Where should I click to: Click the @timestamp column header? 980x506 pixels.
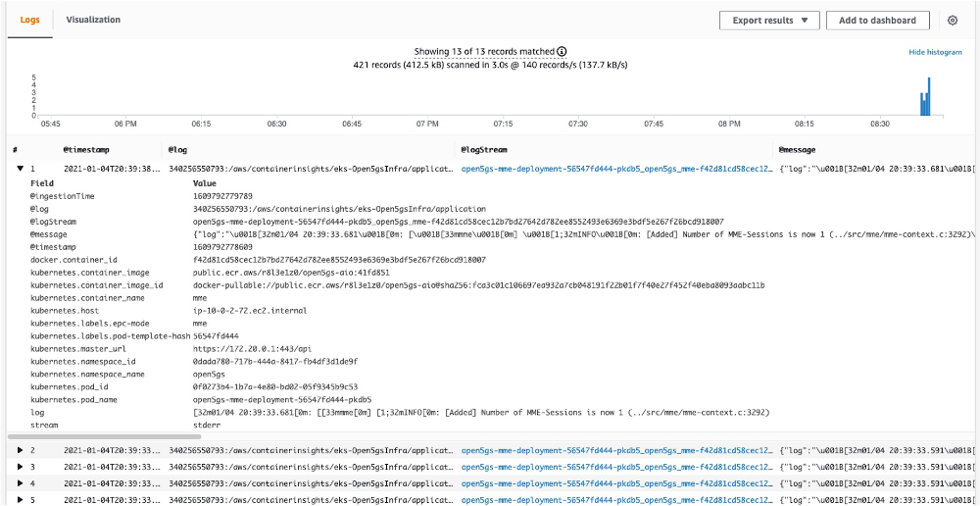(86, 149)
